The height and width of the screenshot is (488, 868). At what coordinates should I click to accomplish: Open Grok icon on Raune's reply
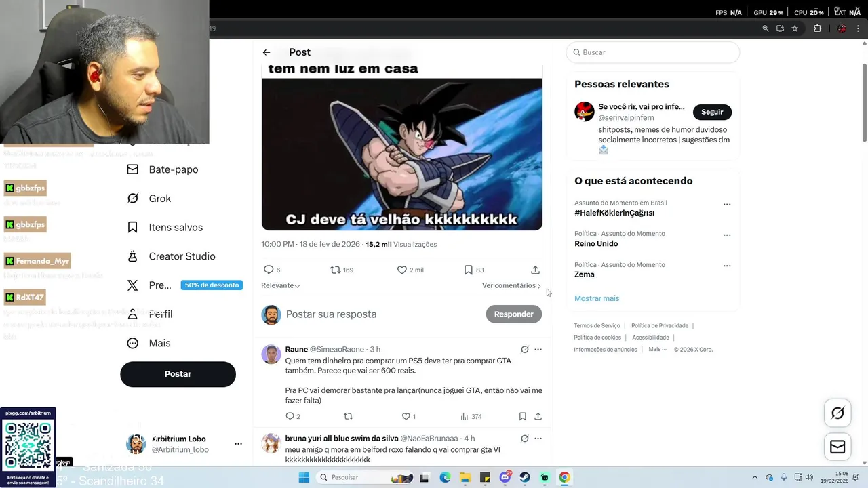pos(524,350)
